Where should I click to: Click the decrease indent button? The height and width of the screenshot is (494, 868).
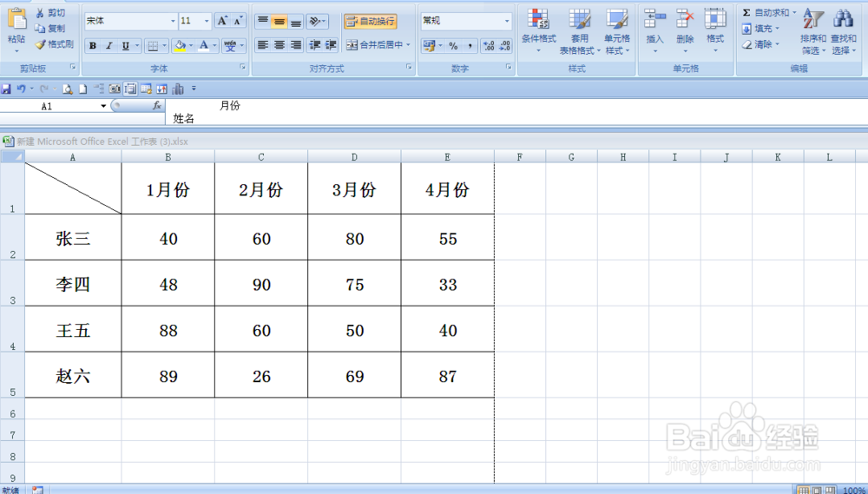coord(315,45)
